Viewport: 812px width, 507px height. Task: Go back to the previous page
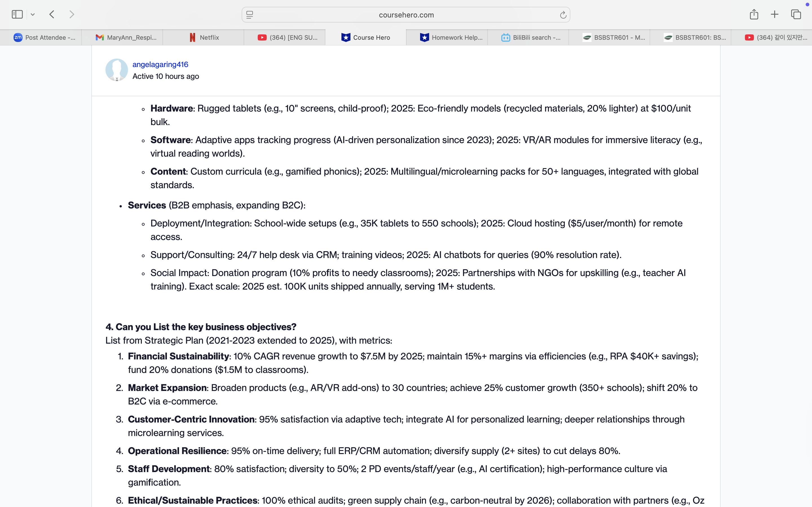pyautogui.click(x=52, y=14)
